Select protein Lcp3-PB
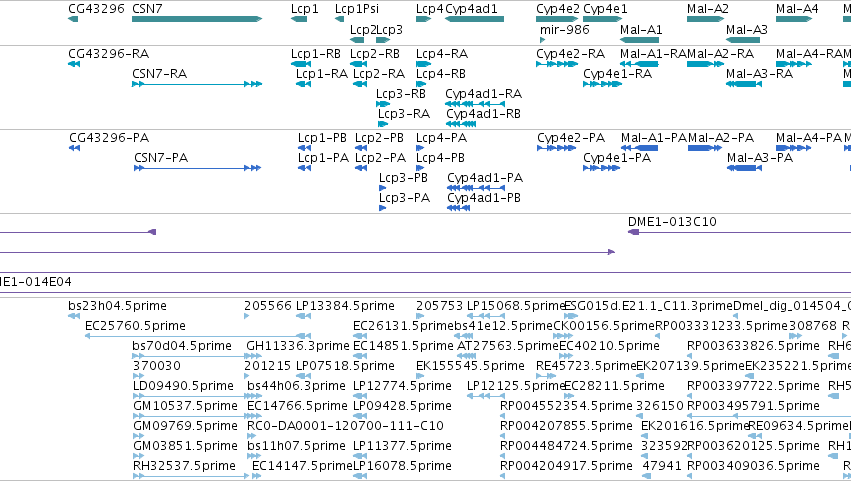851x481 pixels. pos(403,178)
